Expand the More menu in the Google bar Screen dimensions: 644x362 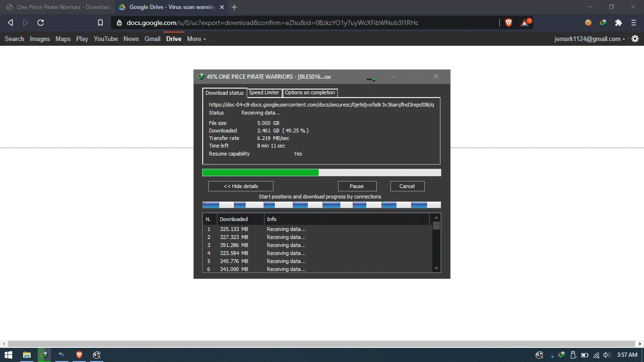(x=196, y=39)
